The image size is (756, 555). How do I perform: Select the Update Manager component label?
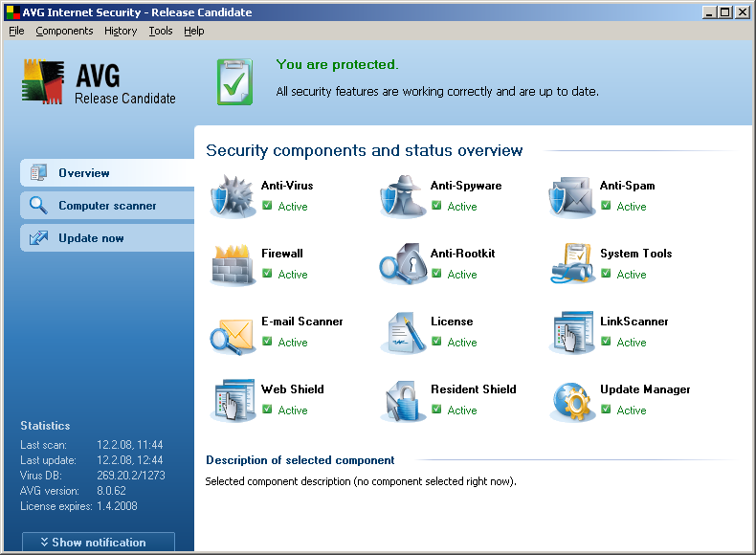point(645,389)
